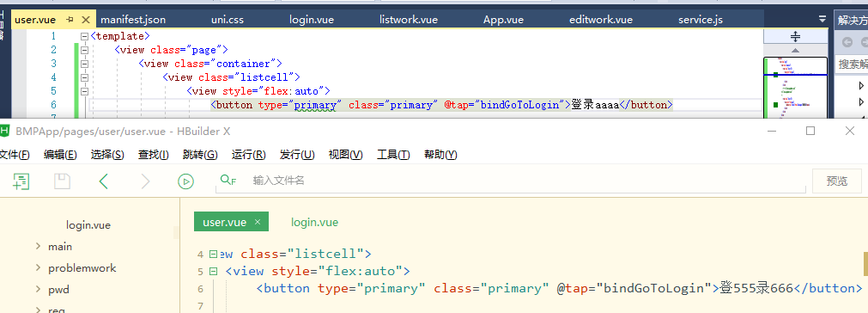Image resolution: width=868 pixels, height=313 pixels.
Task: Click the minimap scroll up arrow
Action: tap(796, 50)
